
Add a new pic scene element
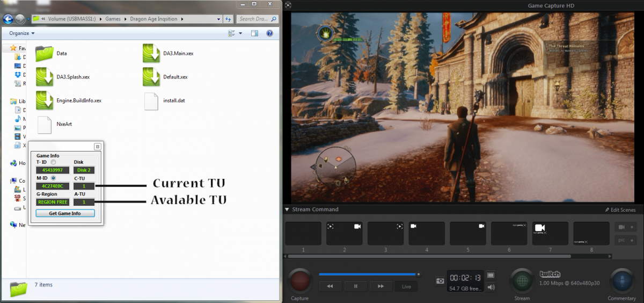tap(625, 240)
